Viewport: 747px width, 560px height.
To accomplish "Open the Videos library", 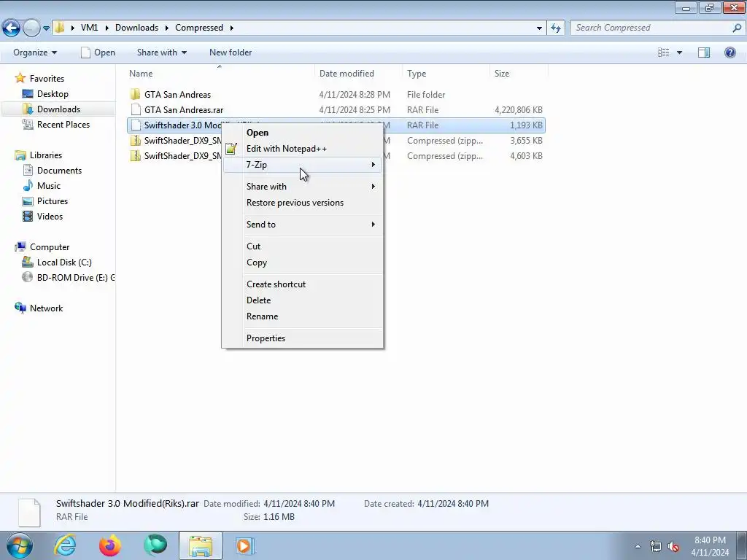I will pyautogui.click(x=50, y=216).
